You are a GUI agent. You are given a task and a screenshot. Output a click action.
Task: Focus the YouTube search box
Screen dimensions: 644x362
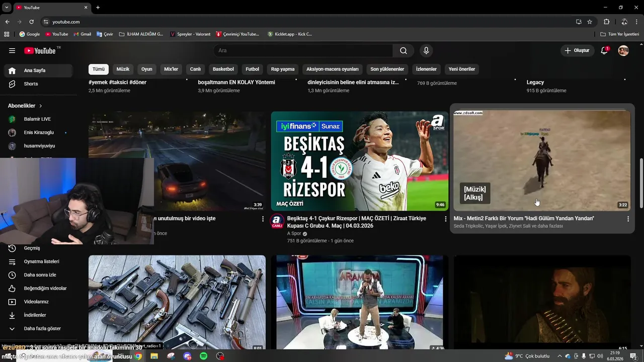pyautogui.click(x=303, y=51)
